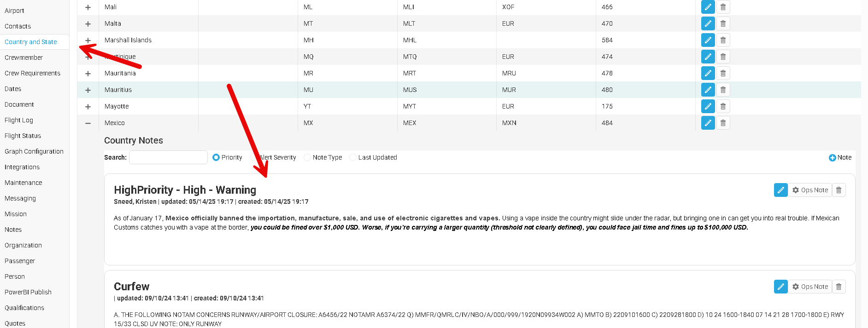Click the Country Notes search field

tap(168, 157)
